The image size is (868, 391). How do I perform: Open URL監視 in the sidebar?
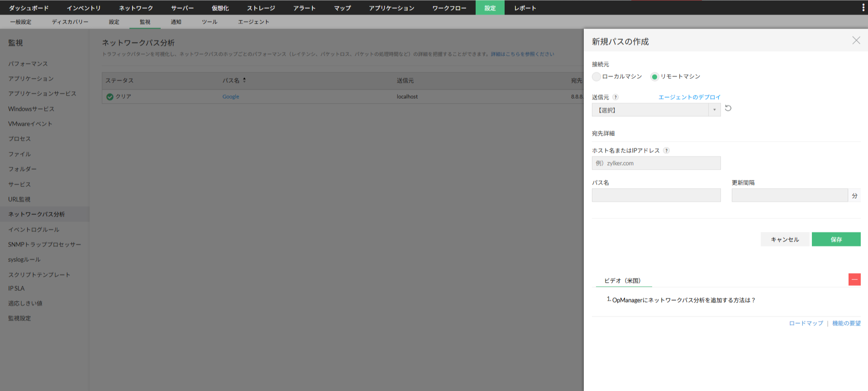pyautogui.click(x=19, y=199)
